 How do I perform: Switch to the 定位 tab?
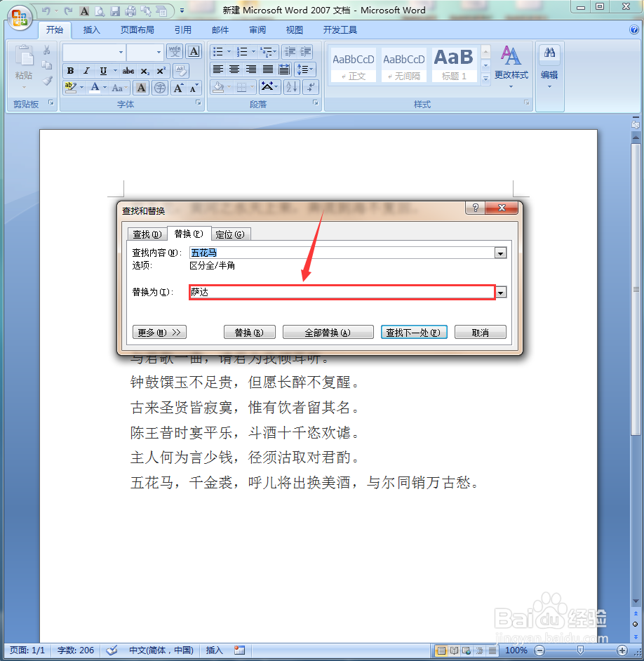(231, 234)
